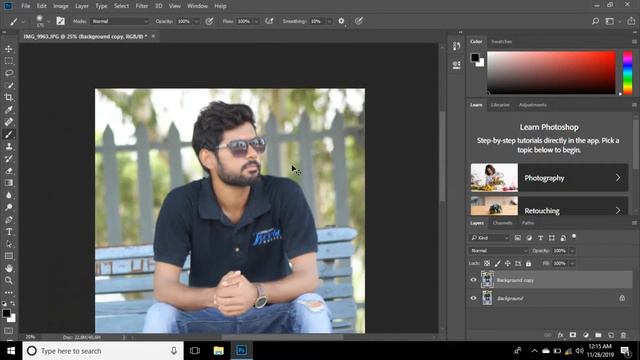Select the Horizontal Type tool
Screen dimensions: 640x360
point(9,232)
